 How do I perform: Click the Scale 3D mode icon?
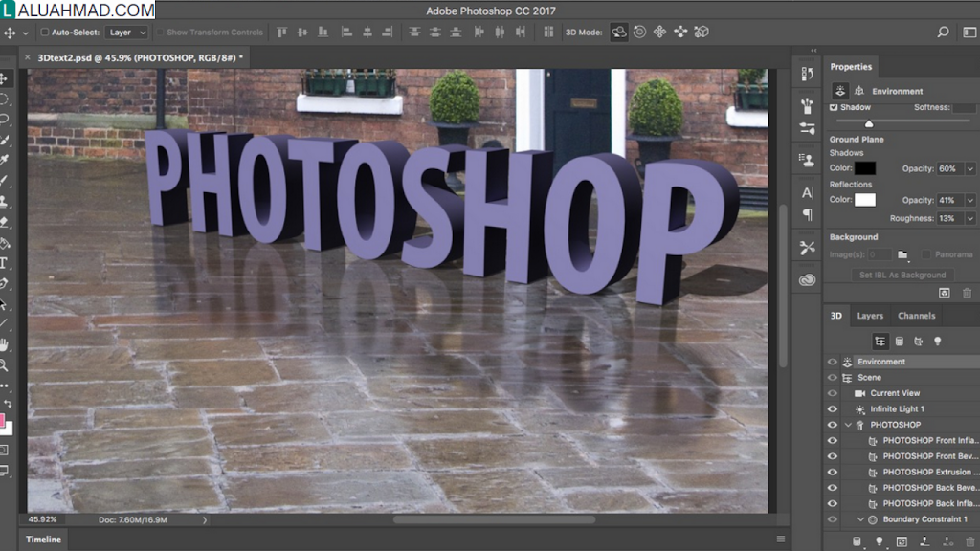tap(702, 32)
